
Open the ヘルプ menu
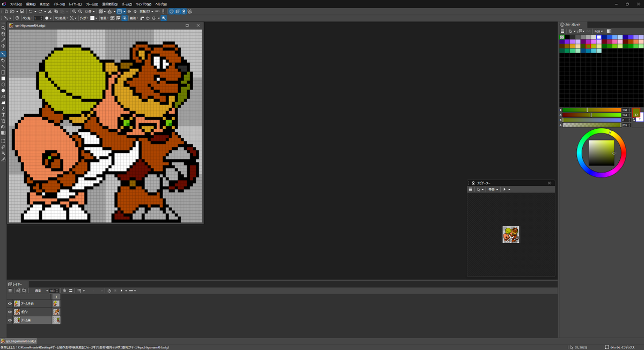click(161, 4)
